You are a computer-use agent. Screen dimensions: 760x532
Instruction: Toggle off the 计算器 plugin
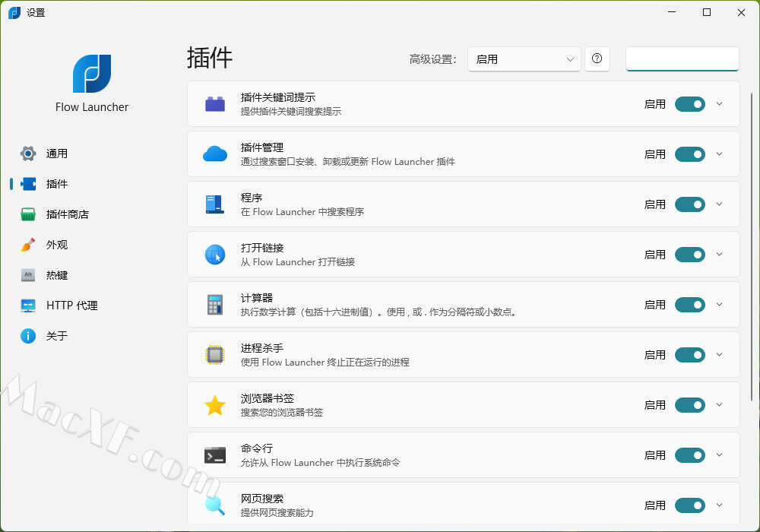[x=689, y=305]
